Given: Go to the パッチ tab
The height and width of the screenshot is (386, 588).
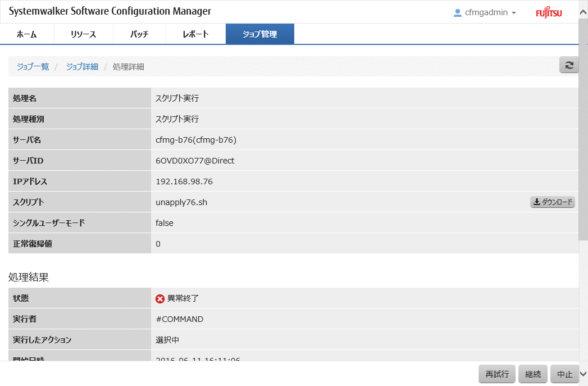Looking at the screenshot, I should 139,34.
